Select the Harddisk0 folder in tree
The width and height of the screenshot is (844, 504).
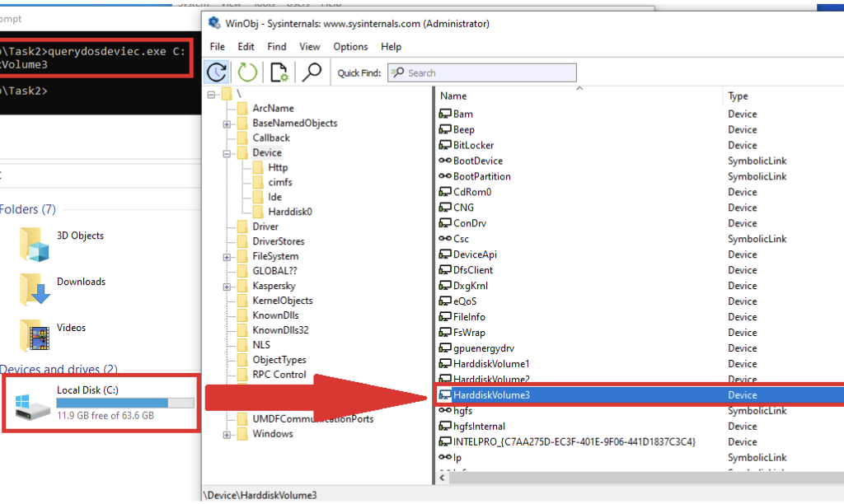coord(289,212)
